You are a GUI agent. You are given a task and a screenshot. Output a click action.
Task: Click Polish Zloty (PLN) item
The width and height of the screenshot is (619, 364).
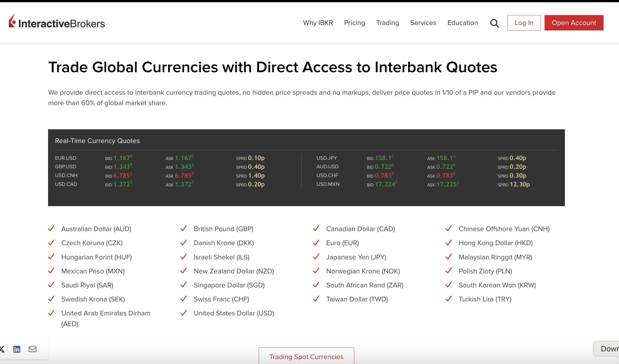(x=486, y=271)
